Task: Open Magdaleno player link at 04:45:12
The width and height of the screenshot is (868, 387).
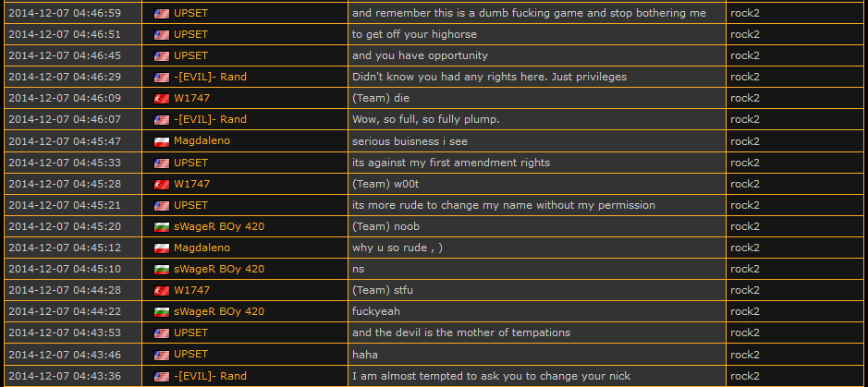Action: pyautogui.click(x=202, y=248)
